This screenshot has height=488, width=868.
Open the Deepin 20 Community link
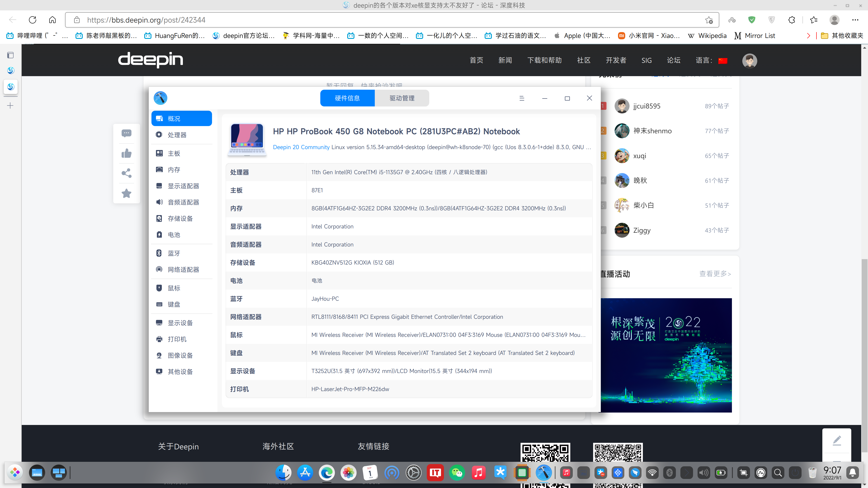click(301, 147)
